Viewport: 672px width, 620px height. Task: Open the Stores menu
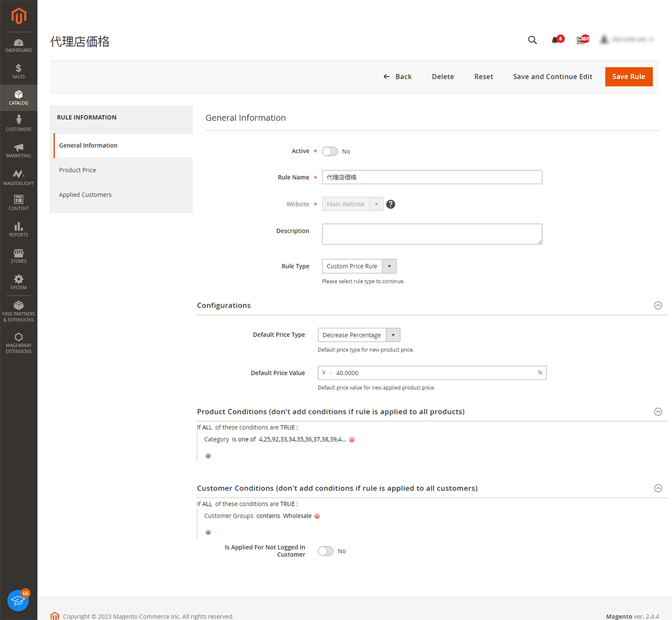(18, 256)
